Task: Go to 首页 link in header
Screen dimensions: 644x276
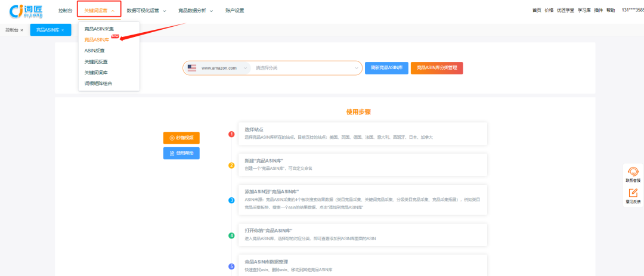Action: pyautogui.click(x=537, y=11)
